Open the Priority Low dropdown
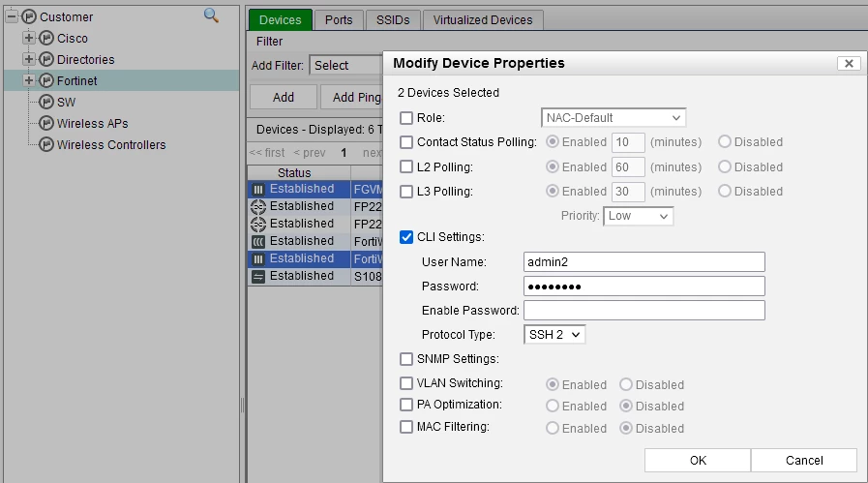The image size is (868, 483). [639, 216]
